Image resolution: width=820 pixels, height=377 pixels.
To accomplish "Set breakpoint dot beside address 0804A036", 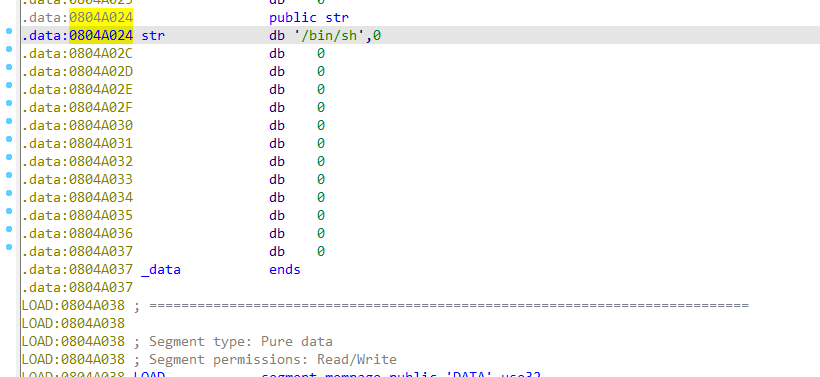I will point(9,230).
